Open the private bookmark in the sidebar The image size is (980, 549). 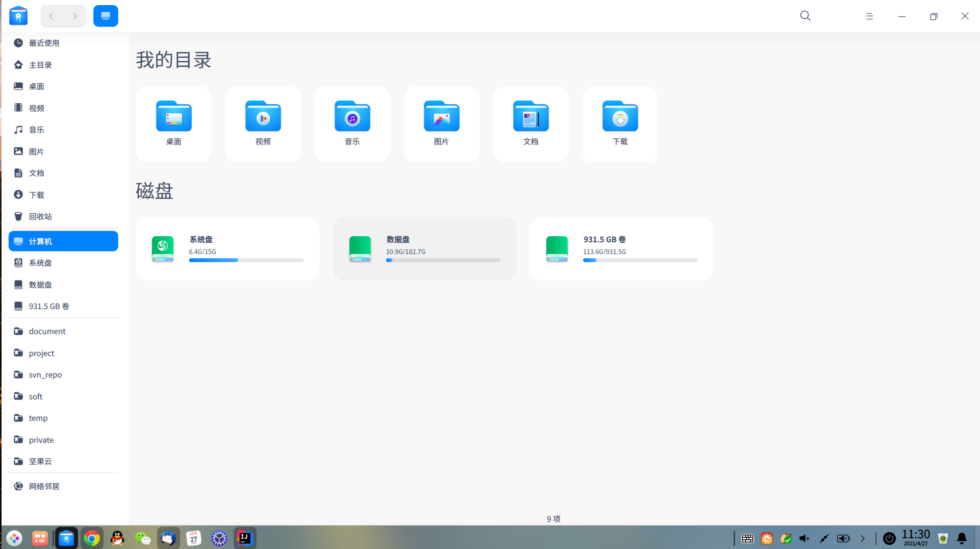(63, 440)
